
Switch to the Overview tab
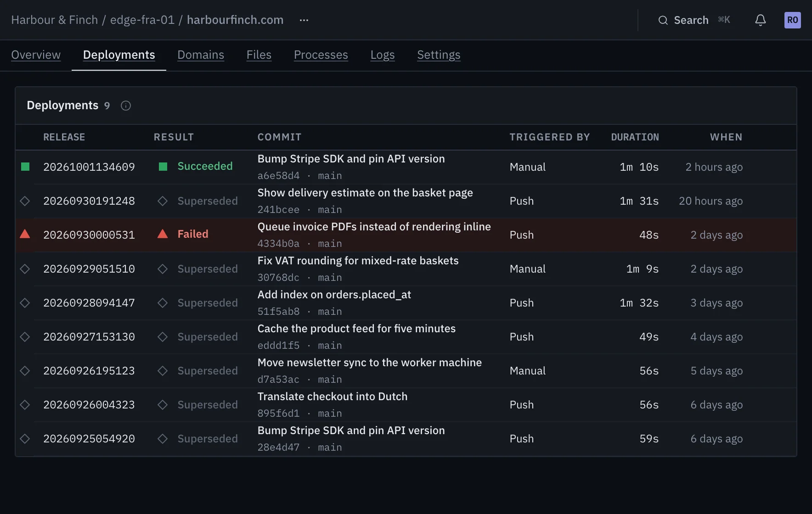tap(36, 55)
